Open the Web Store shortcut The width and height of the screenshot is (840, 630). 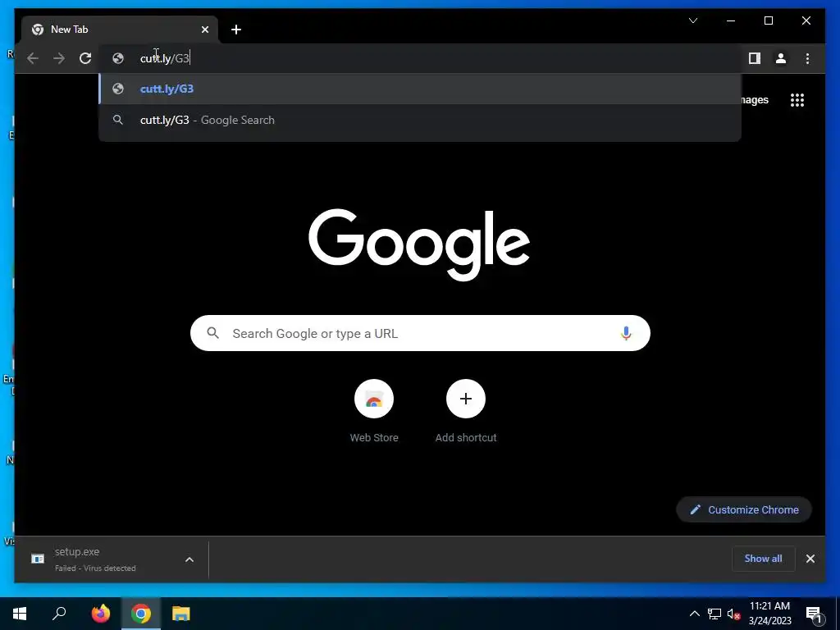374,399
